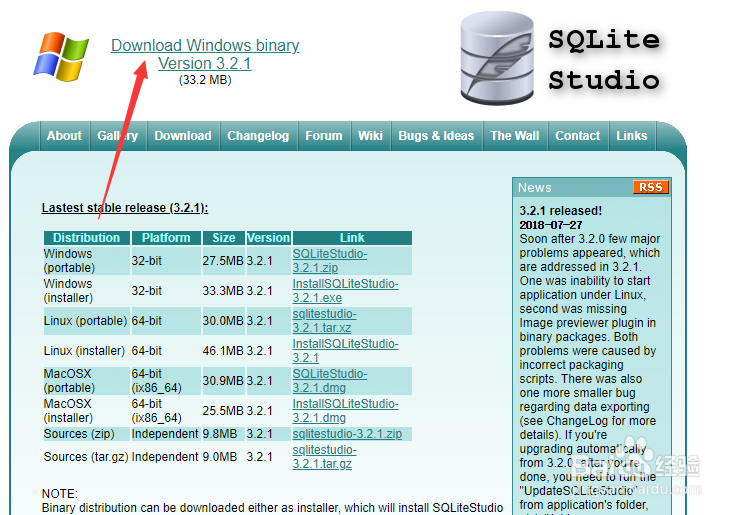Download InstallSQLiteStudio-3.2.1.exe installer
Viewport: 743px width, 515px height.
pyautogui.click(x=345, y=290)
